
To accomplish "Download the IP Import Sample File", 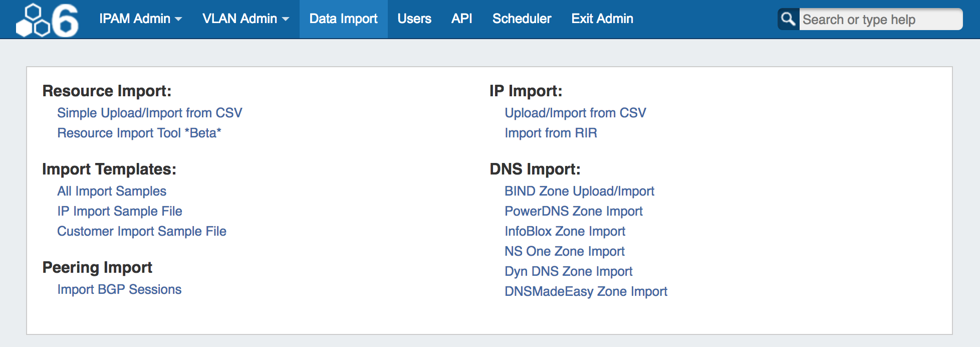I will click(x=119, y=211).
